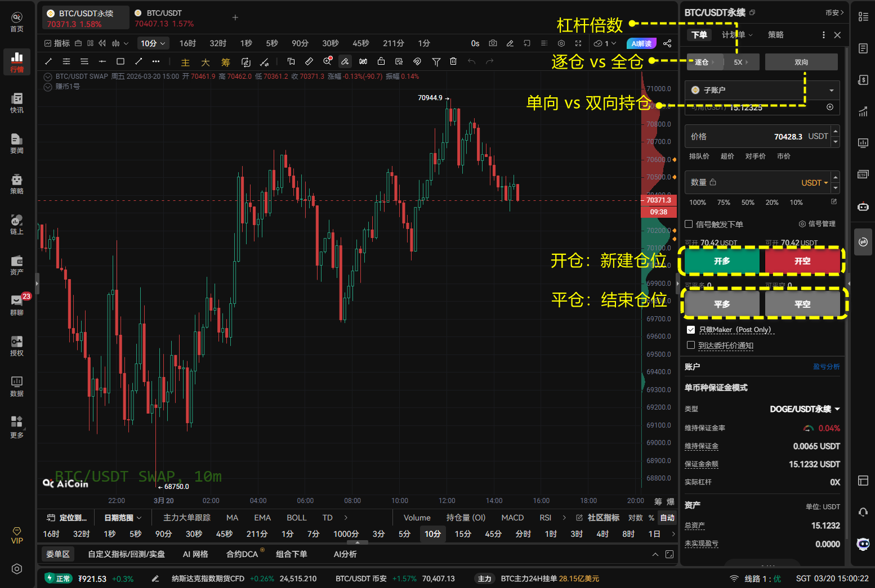Check the 信号触发下单 option
The width and height of the screenshot is (875, 588).
[x=688, y=224]
